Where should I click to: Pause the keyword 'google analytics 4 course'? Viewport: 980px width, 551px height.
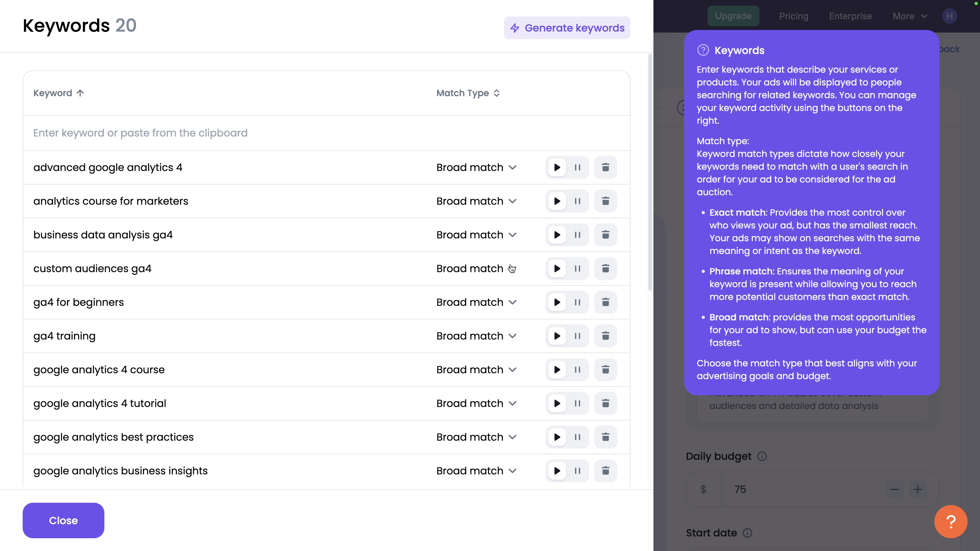(577, 369)
